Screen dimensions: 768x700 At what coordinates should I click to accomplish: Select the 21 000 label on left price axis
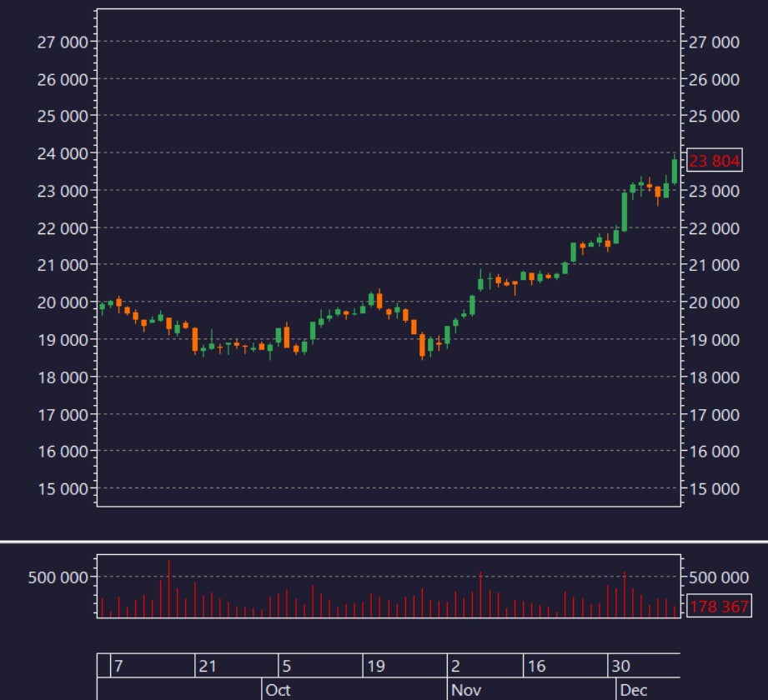click(63, 265)
